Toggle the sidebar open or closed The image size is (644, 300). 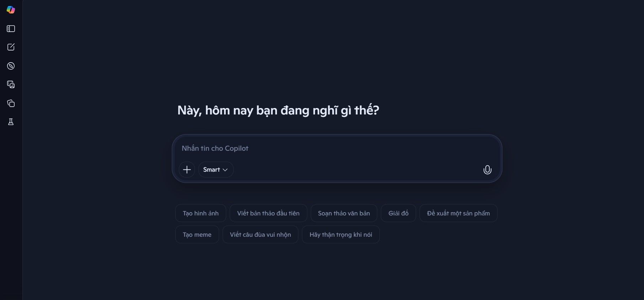(11, 29)
